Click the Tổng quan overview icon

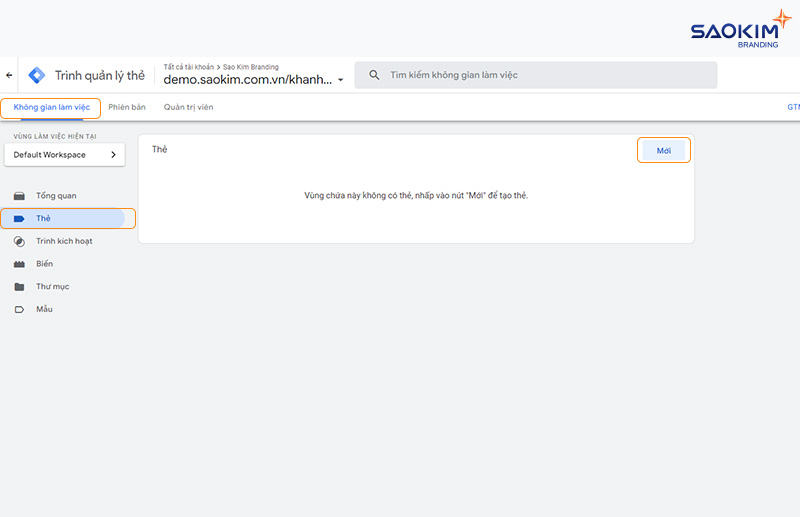[19, 196]
